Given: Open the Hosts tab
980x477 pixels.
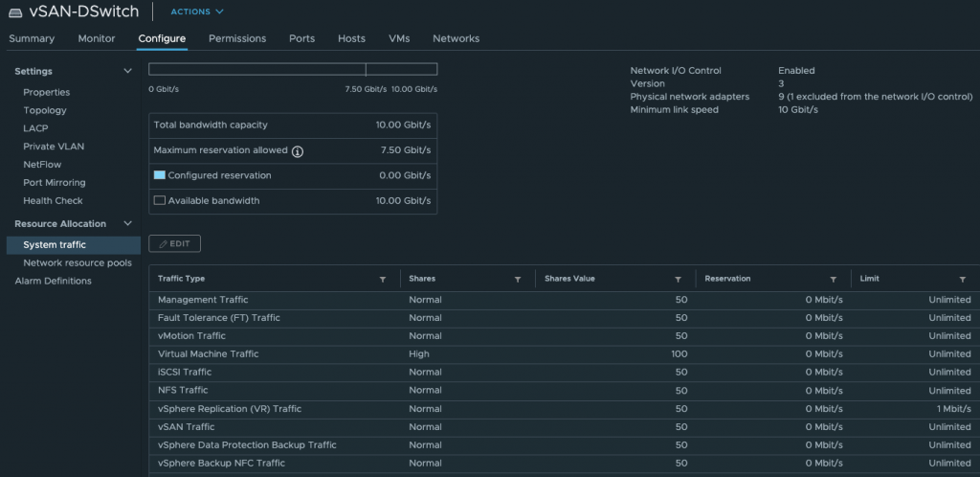Looking at the screenshot, I should tap(352, 38).
